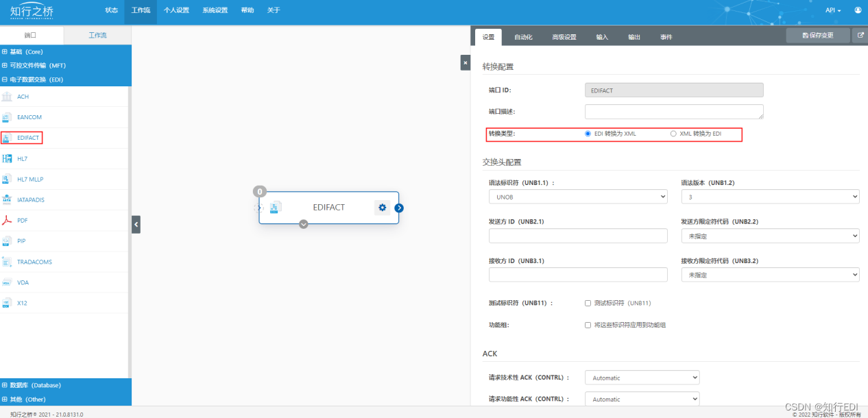Click 保存变更 button
868x418 pixels.
click(x=818, y=35)
